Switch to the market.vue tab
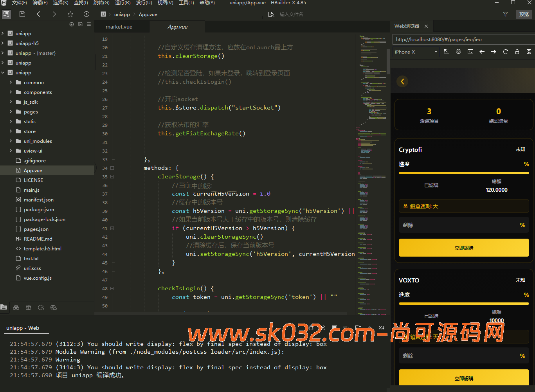The width and height of the screenshot is (535, 392). (x=119, y=27)
